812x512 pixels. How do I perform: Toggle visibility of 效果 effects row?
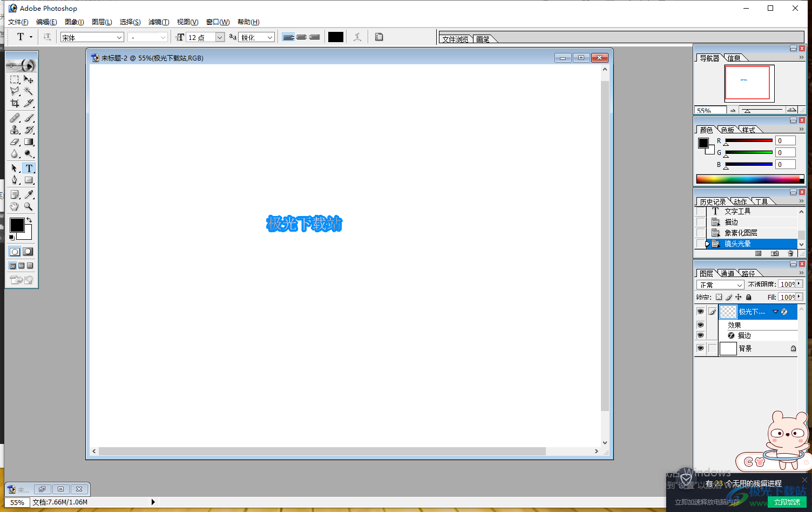(x=700, y=325)
